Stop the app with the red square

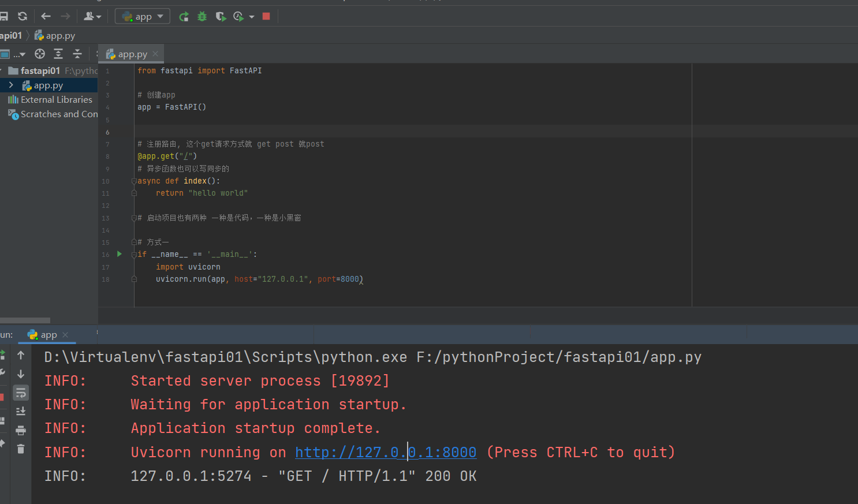[266, 16]
